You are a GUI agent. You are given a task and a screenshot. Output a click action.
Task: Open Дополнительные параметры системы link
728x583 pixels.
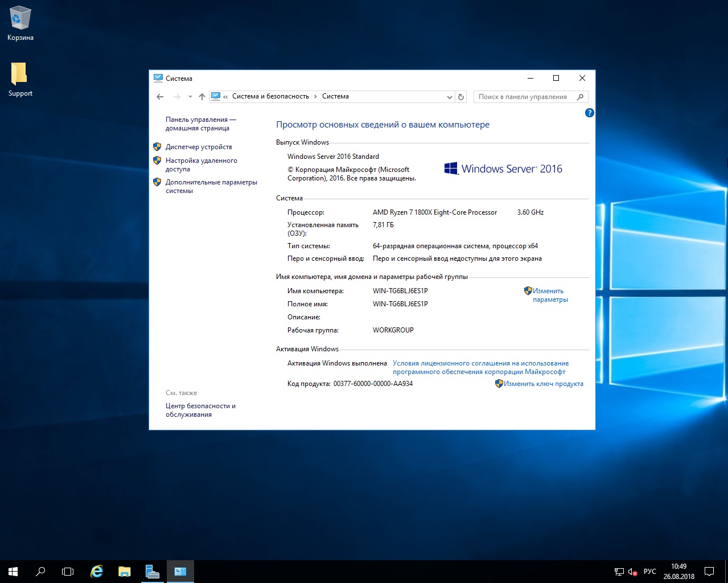pos(211,186)
